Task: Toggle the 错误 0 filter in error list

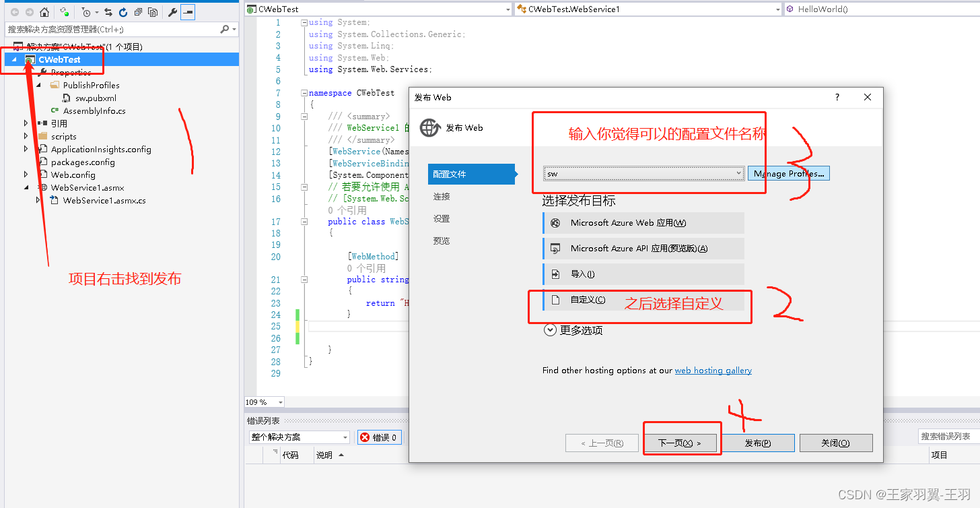Action: [x=380, y=437]
